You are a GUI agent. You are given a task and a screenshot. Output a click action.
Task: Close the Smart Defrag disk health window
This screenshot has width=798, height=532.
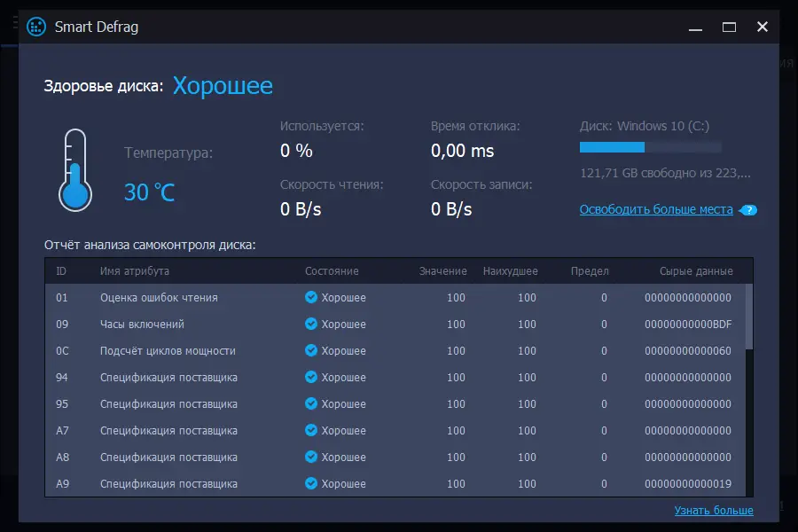click(762, 27)
